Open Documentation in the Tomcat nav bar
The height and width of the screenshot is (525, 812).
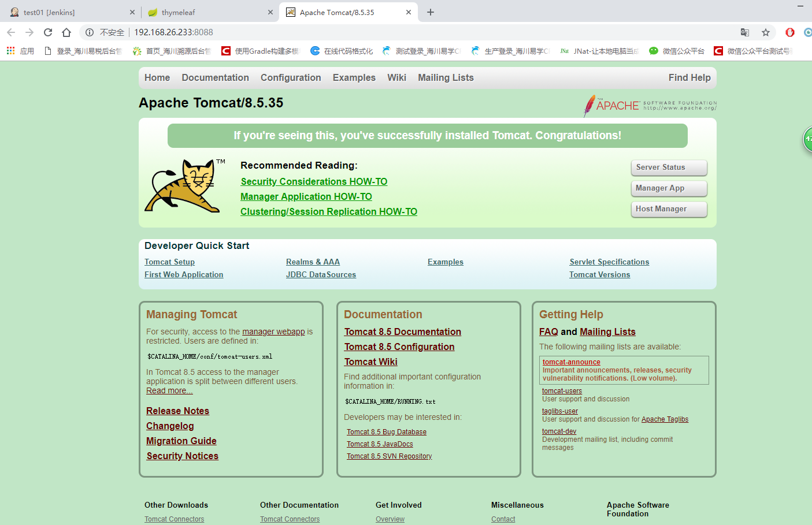215,77
